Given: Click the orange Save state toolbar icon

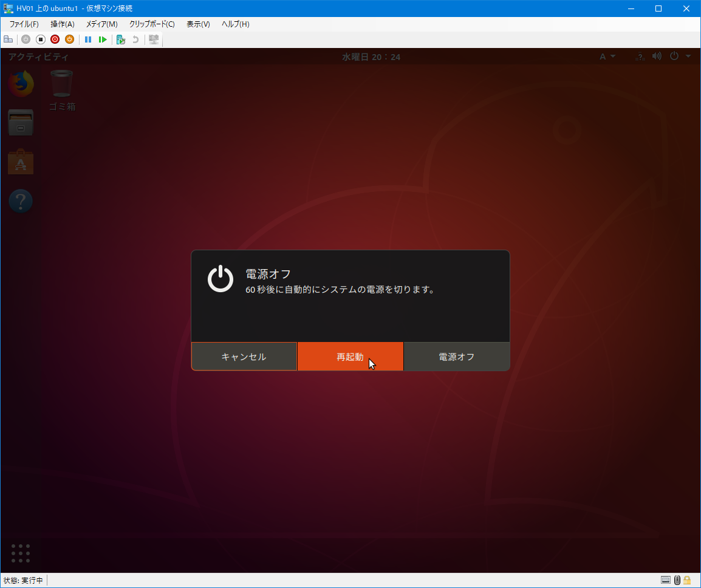Looking at the screenshot, I should [x=69, y=39].
